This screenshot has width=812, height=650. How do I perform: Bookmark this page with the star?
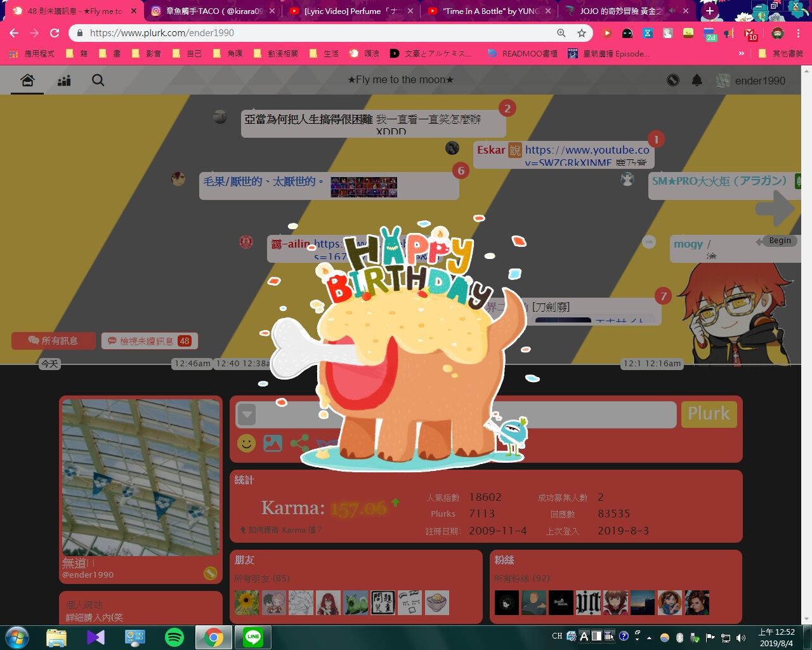[581, 33]
